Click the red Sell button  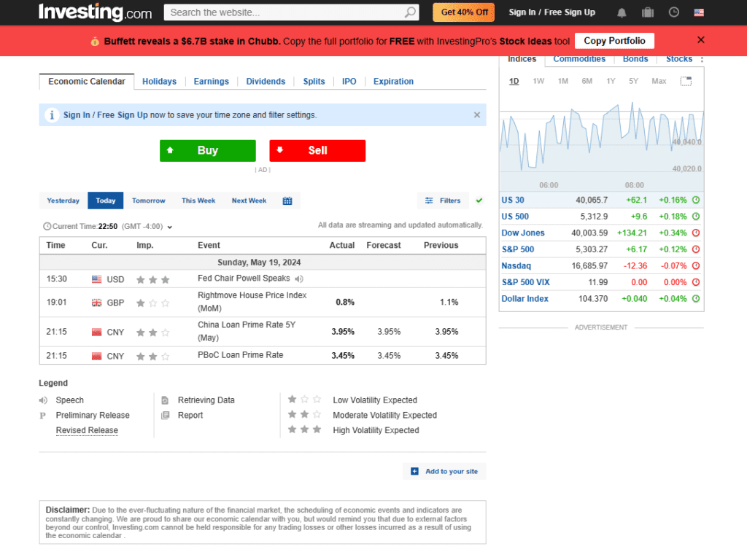[317, 150]
